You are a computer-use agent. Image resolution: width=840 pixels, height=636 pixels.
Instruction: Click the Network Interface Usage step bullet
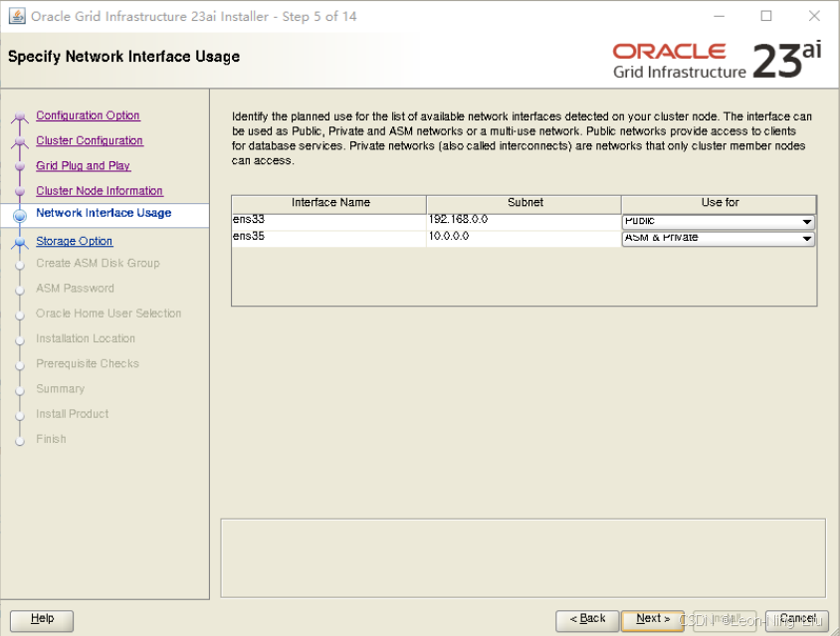tap(20, 215)
